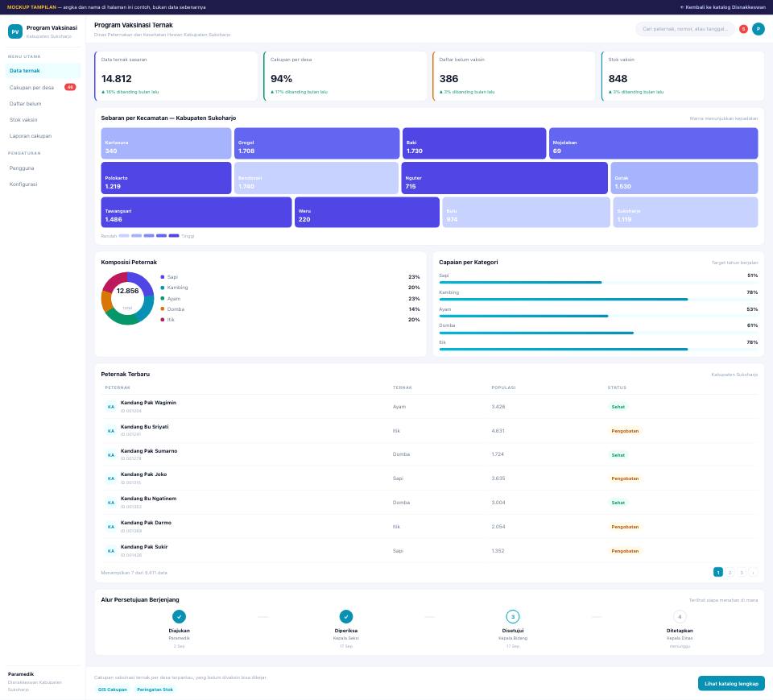Select the Weru 220 treemap tile
Screen dimensions: 773x700
(367, 212)
